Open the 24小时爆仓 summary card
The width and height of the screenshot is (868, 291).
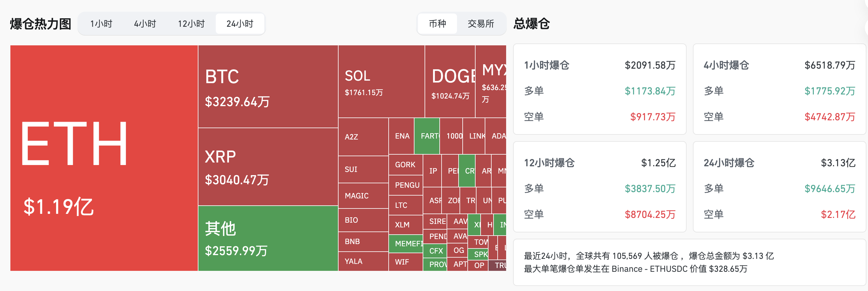point(779,186)
